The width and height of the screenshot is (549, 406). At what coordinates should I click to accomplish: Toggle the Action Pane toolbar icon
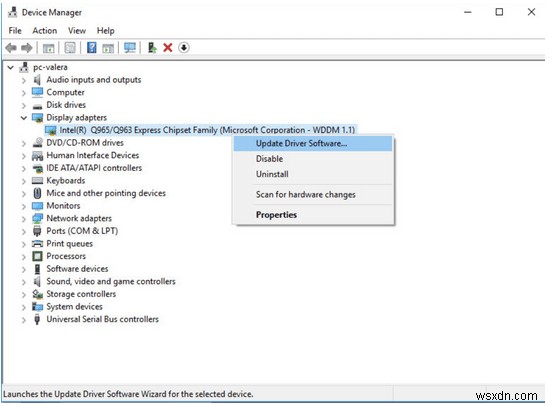(x=108, y=48)
